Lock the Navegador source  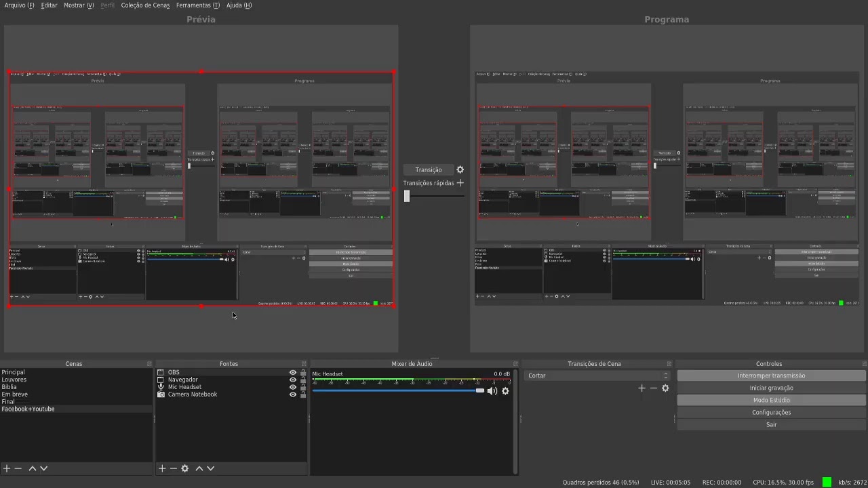pyautogui.click(x=303, y=380)
